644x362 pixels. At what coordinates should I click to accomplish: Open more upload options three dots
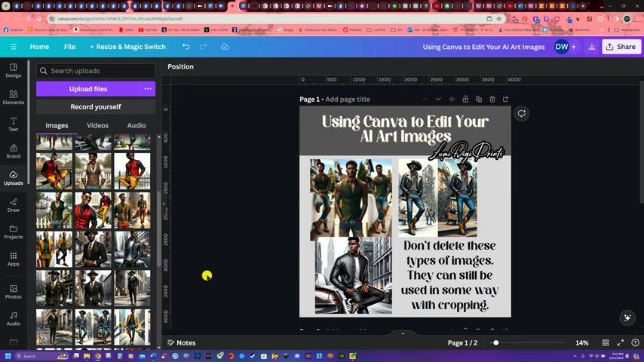click(148, 89)
